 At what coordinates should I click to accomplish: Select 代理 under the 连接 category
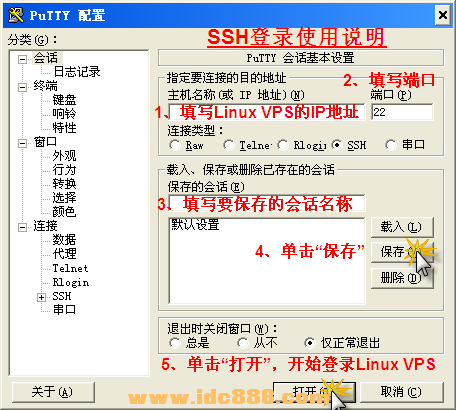point(64,254)
